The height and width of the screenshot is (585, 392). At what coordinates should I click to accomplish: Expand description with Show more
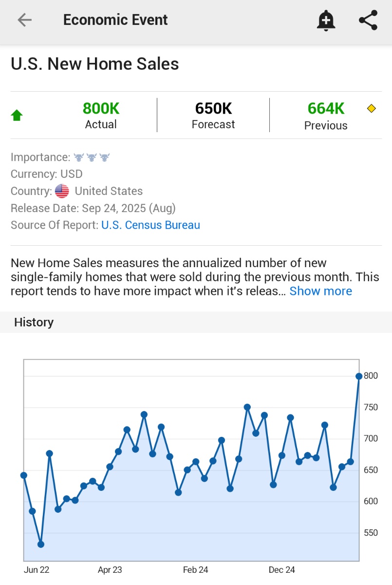pyautogui.click(x=320, y=291)
